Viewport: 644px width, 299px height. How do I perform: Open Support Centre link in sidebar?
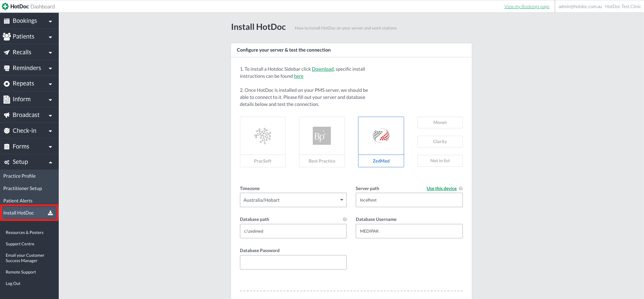coord(20,244)
